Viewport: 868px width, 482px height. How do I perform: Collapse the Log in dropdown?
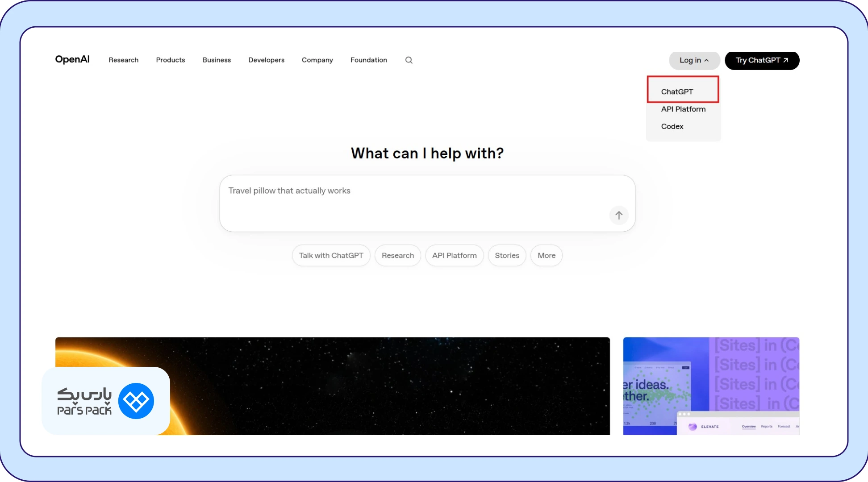[x=694, y=60]
